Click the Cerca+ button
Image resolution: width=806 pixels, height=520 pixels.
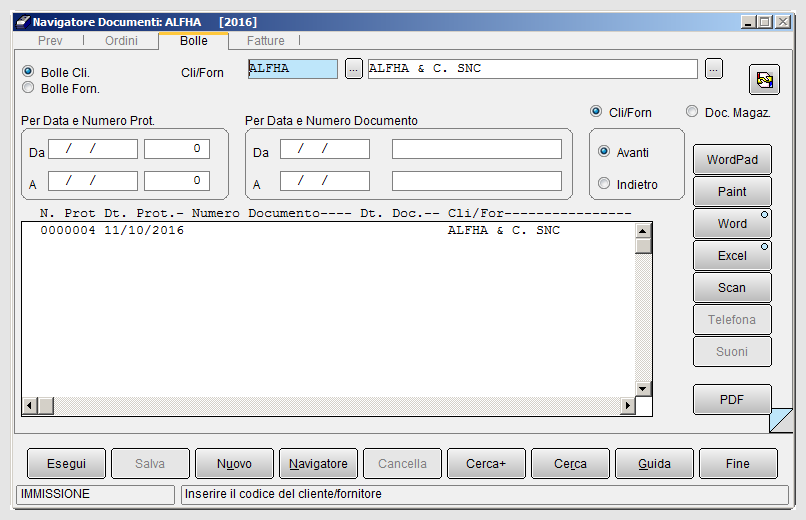(486, 463)
